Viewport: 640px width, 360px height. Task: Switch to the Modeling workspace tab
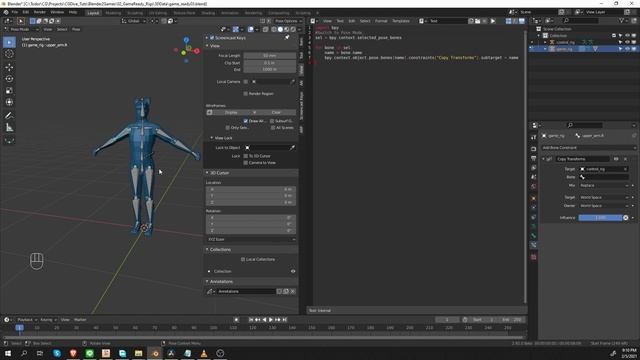[x=113, y=13]
